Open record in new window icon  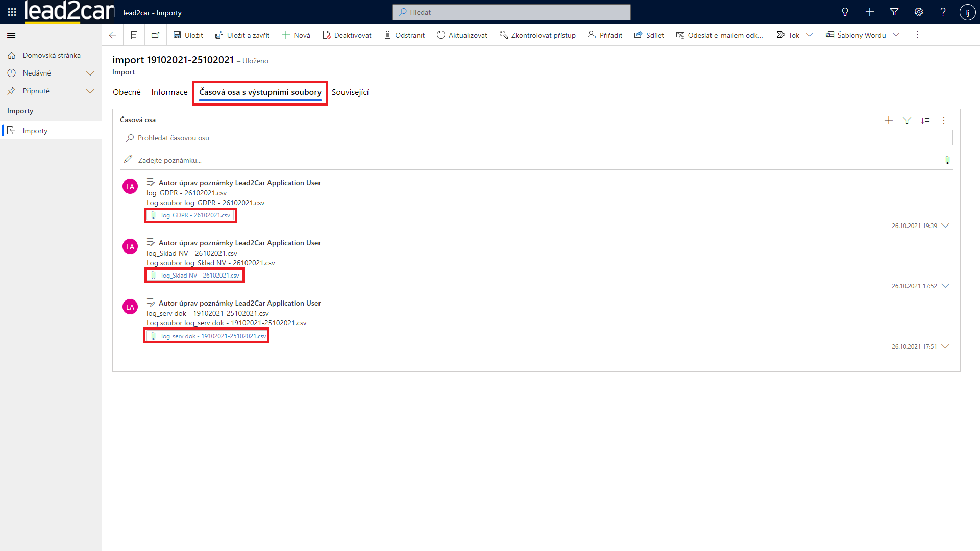pos(155,35)
